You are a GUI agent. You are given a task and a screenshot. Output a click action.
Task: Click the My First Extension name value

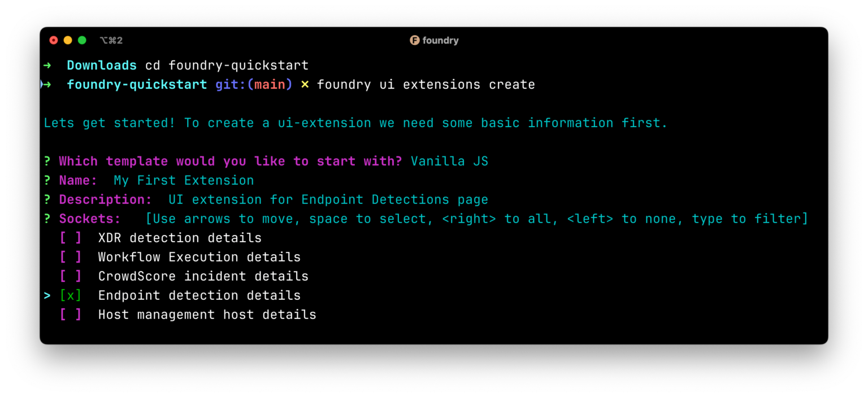click(184, 181)
